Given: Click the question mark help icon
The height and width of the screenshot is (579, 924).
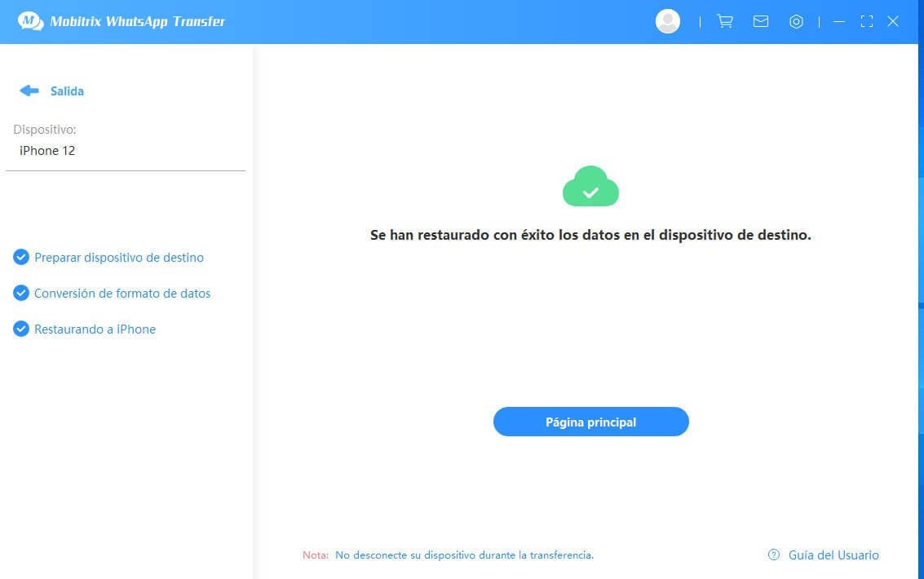Looking at the screenshot, I should click(x=772, y=555).
